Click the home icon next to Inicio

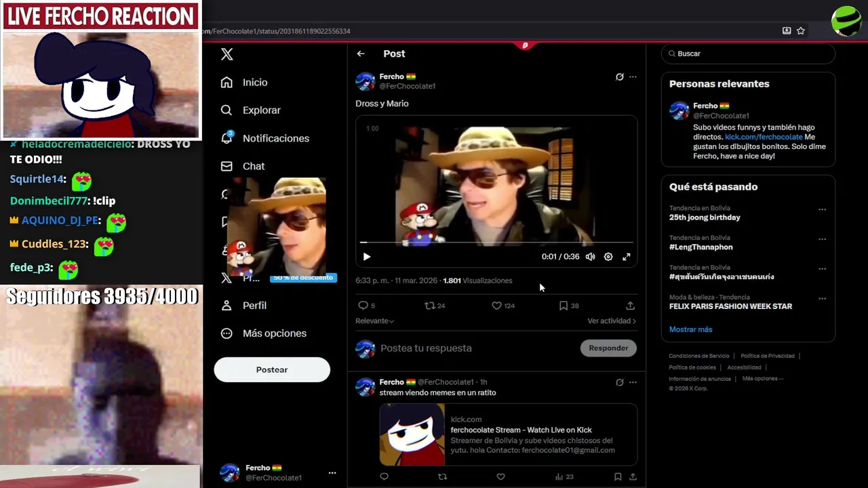coord(227,82)
